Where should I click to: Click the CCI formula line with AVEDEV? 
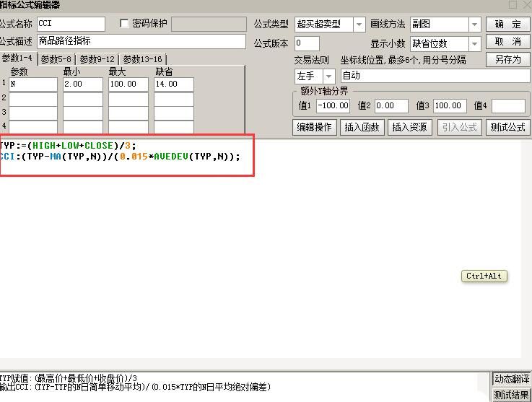tap(120, 157)
